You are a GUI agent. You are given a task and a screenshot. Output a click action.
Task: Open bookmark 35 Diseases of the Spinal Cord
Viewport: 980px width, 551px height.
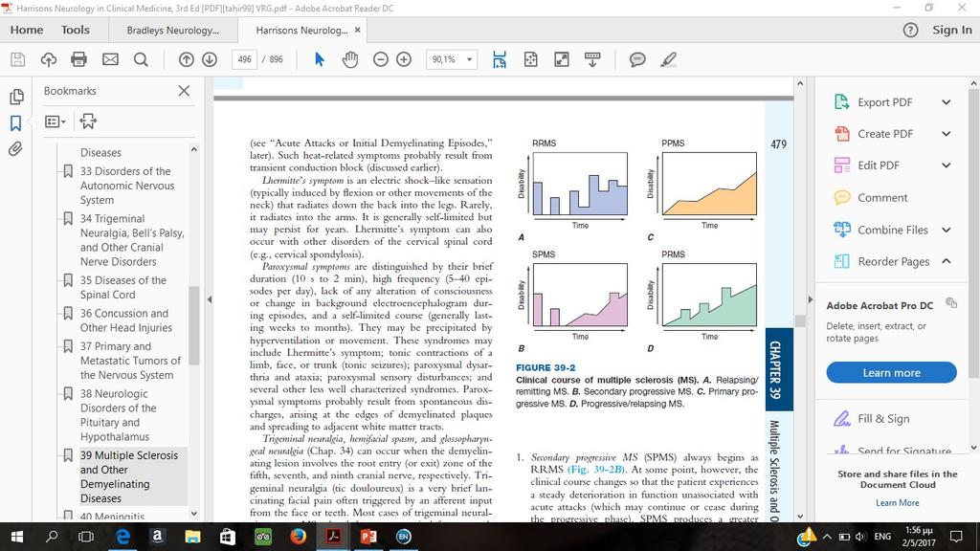tap(122, 287)
